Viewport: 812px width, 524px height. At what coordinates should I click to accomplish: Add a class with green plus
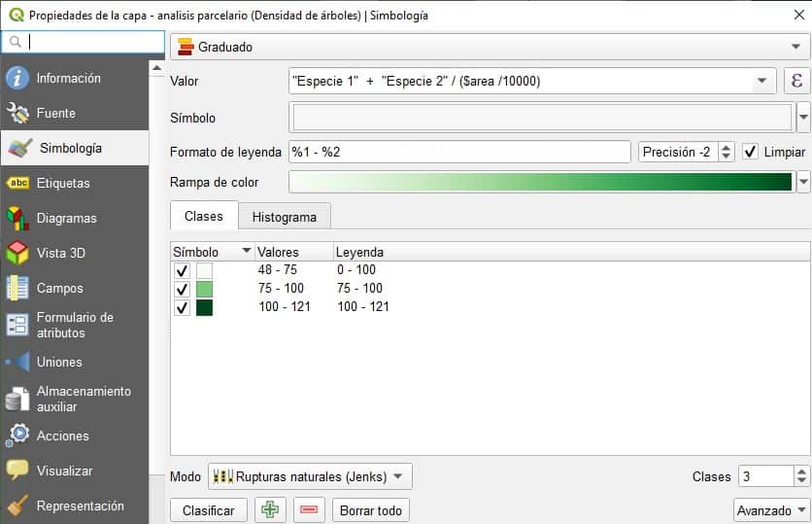(x=270, y=510)
